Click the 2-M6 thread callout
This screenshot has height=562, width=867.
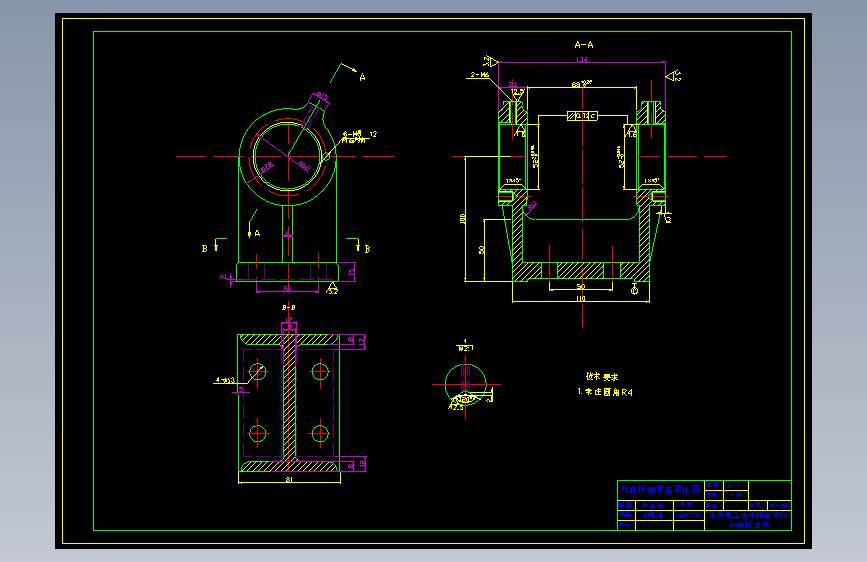coord(479,75)
